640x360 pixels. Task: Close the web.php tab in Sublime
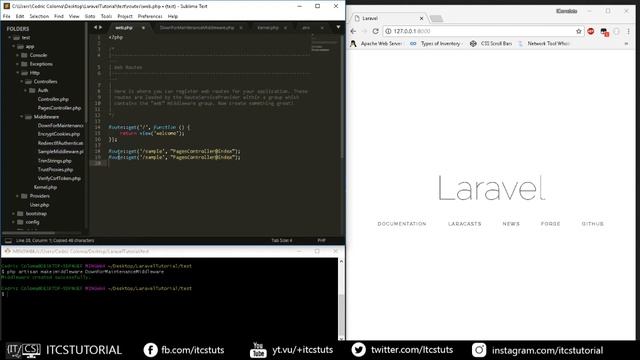point(143,28)
